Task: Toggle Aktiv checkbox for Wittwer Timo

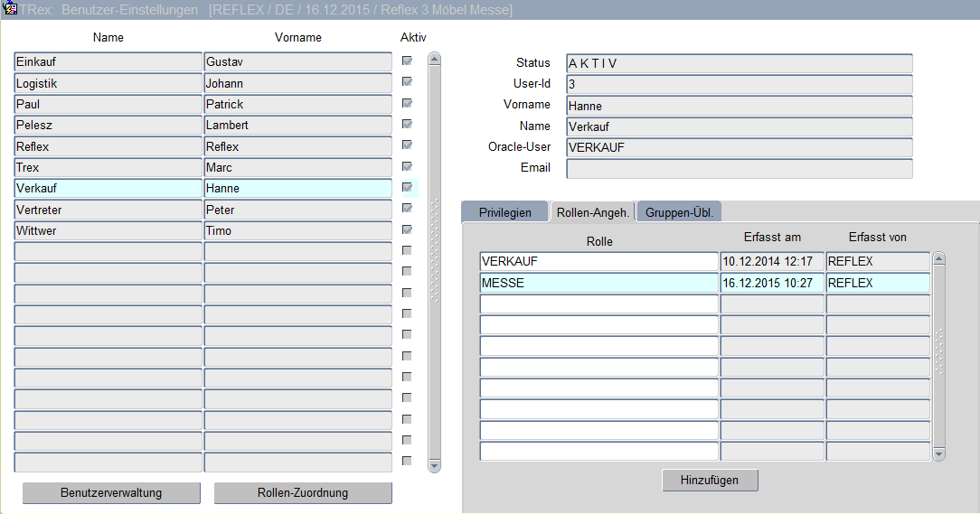Action: (x=407, y=230)
